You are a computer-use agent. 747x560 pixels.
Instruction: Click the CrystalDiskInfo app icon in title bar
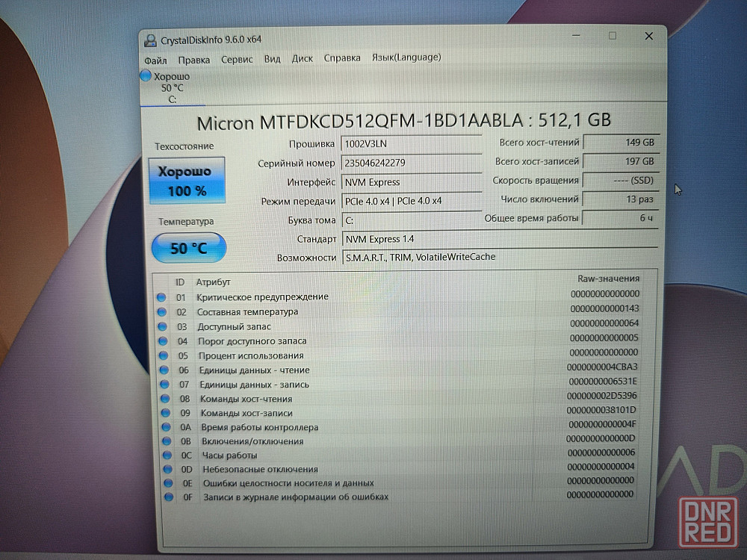(x=150, y=40)
